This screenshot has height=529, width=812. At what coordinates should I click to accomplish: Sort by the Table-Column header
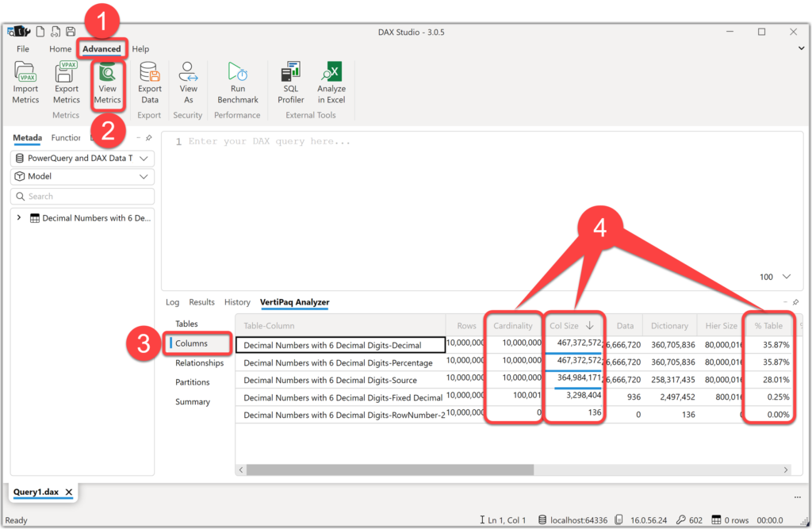341,325
